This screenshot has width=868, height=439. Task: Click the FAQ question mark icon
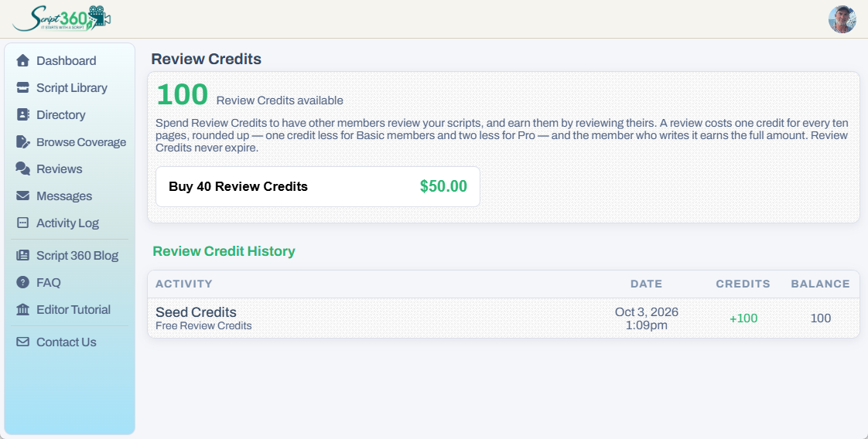pyautogui.click(x=22, y=283)
